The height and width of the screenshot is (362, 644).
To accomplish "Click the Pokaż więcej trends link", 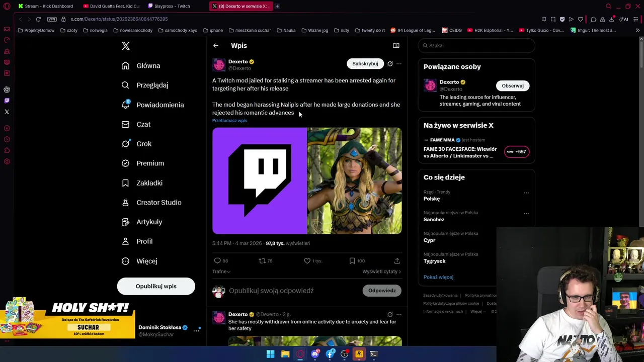I will point(438,277).
